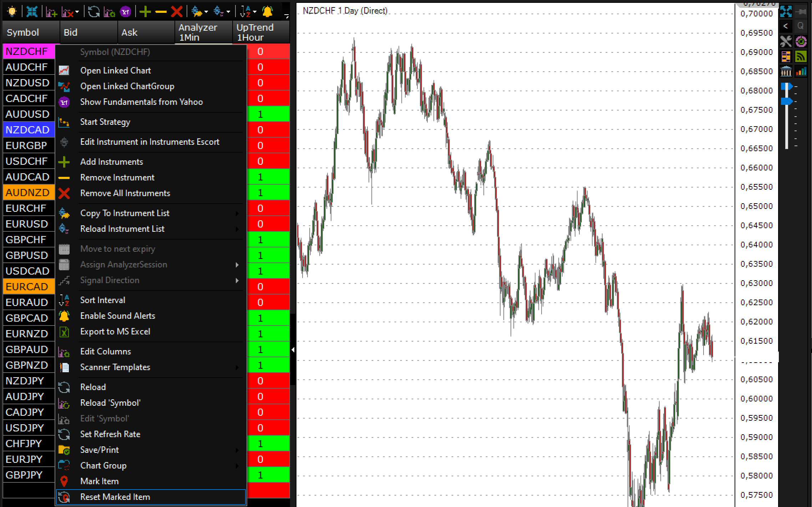812x507 pixels.
Task: Click the UpTrend 1Hour column header
Action: tap(260, 32)
